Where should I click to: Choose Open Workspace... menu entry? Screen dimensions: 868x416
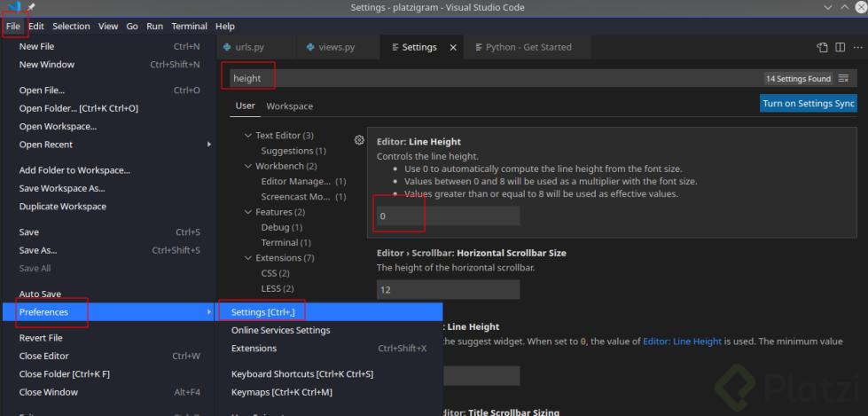[109, 126]
